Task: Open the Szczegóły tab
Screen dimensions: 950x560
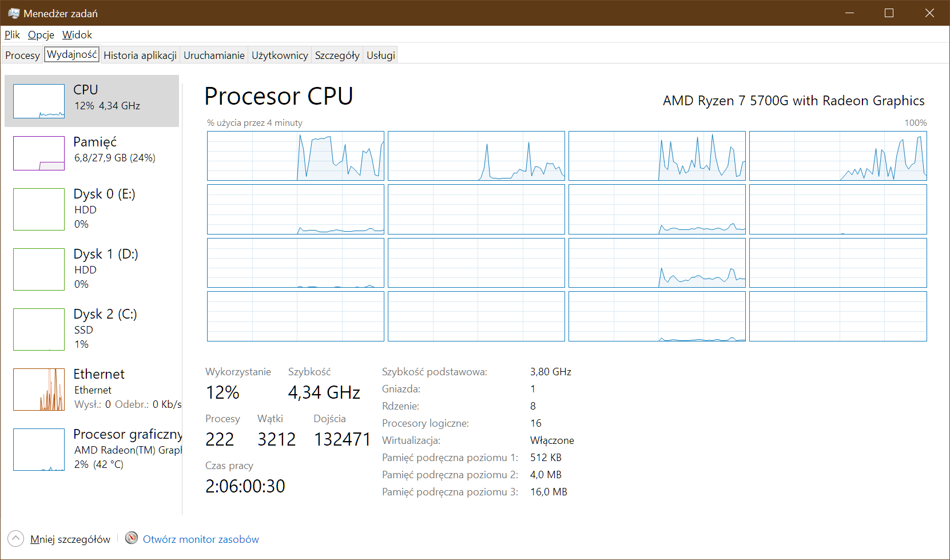Action: click(x=337, y=55)
